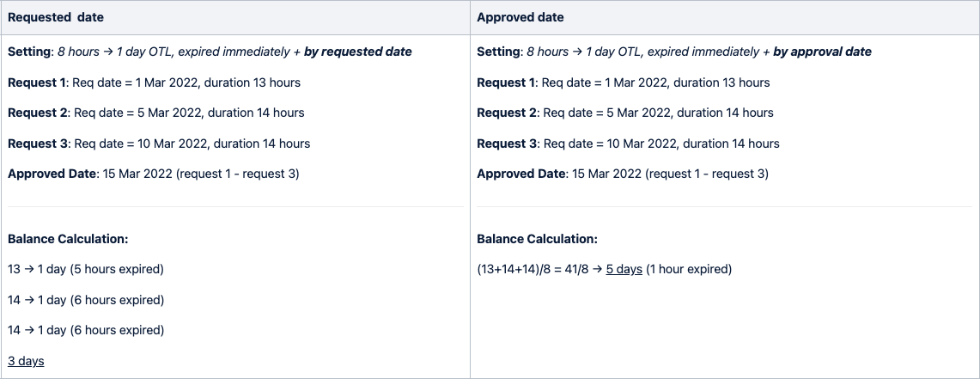Click Request 1 line in left column

155,83
